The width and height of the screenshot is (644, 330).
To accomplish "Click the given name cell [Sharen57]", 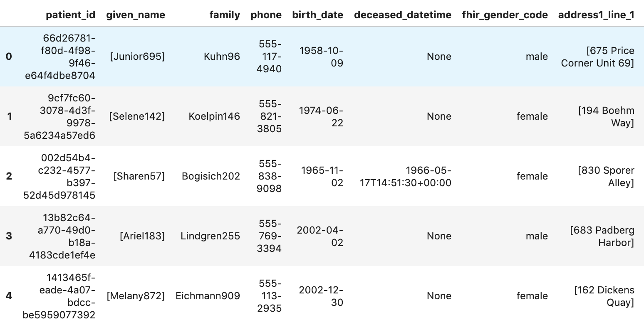I will (139, 176).
